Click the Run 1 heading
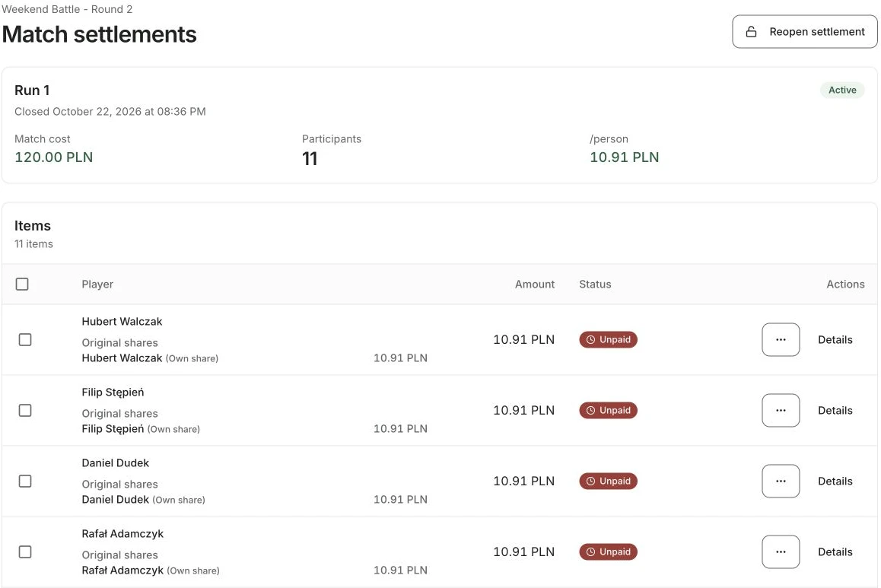The height and width of the screenshot is (588, 881). [32, 91]
